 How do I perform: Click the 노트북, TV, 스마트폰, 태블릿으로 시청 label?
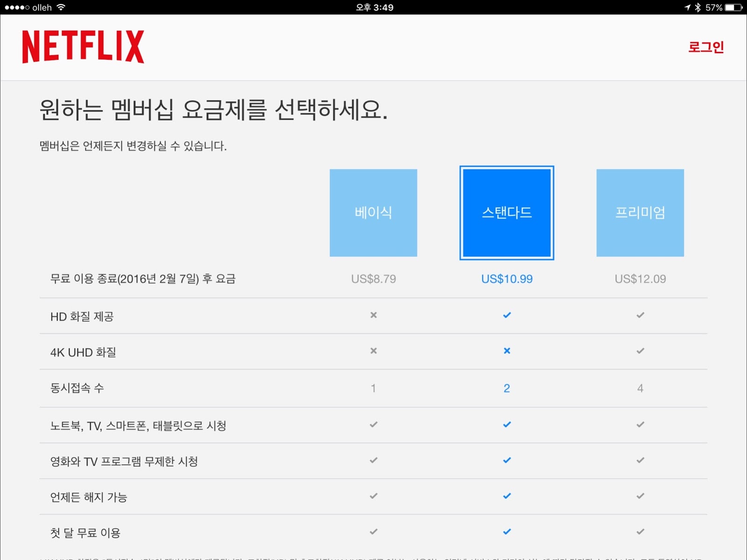point(138,426)
